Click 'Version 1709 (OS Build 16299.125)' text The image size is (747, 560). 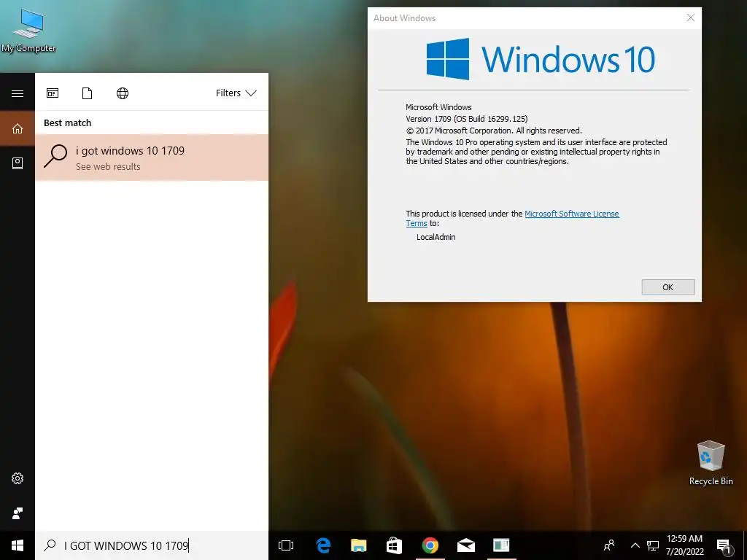[466, 119]
